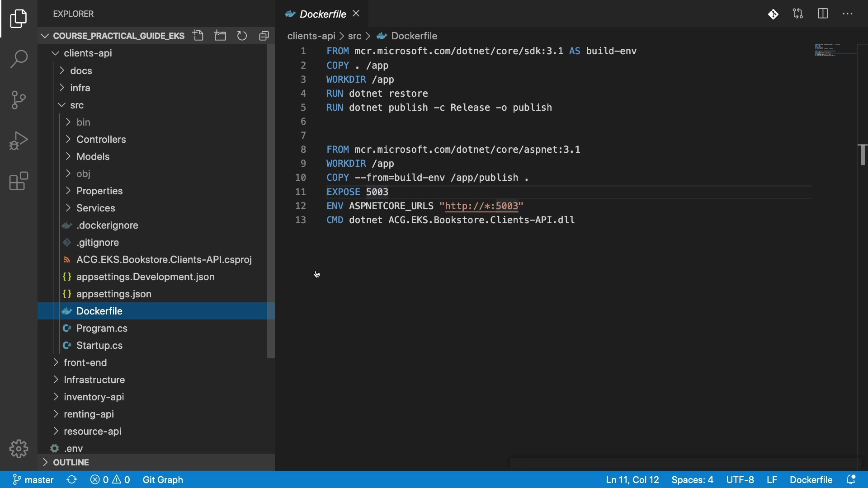Image resolution: width=868 pixels, height=488 pixels.
Task: Collapse the src folder
Action: coord(77,105)
